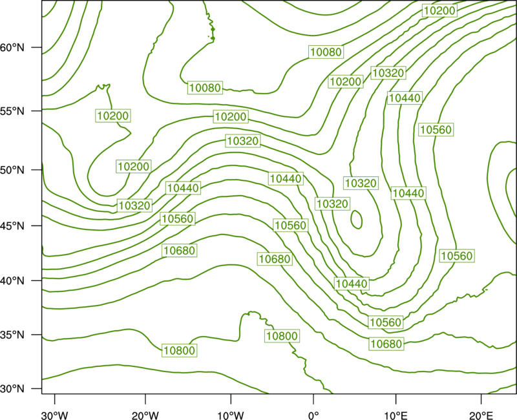Click the 30°W longitude axis label
Viewport: 517px width, 420px height.
pos(55,415)
